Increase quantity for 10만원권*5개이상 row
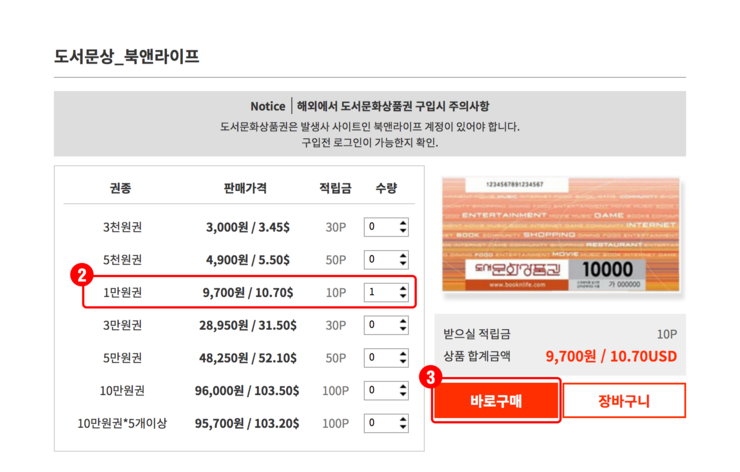 [403, 419]
